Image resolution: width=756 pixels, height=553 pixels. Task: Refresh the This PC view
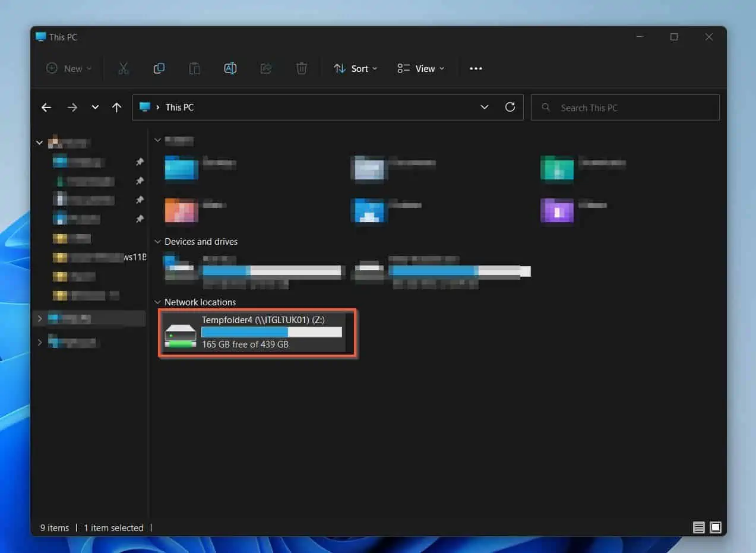[x=510, y=107]
